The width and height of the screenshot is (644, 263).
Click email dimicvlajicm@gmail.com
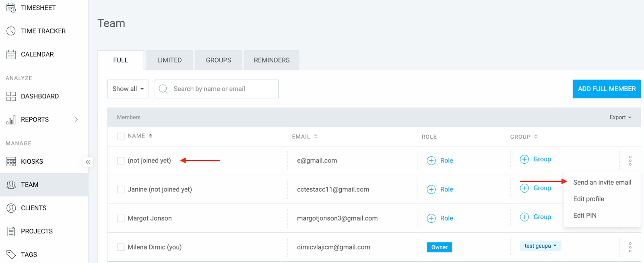[334, 247]
